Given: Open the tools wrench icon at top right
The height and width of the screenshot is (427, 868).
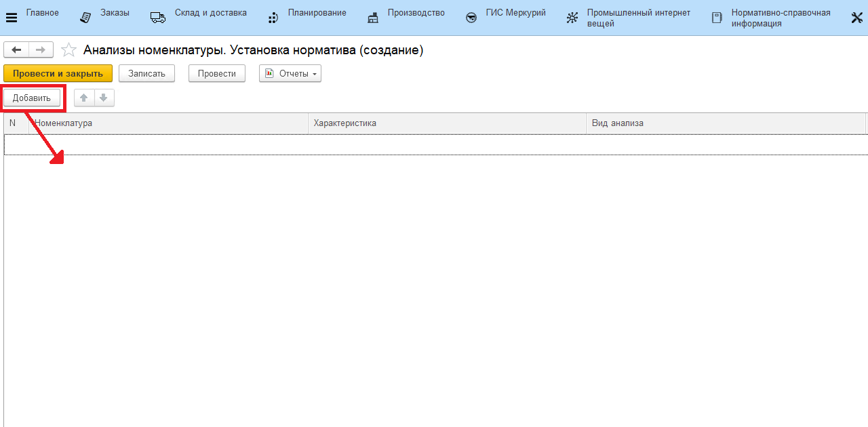Looking at the screenshot, I should click(856, 18).
